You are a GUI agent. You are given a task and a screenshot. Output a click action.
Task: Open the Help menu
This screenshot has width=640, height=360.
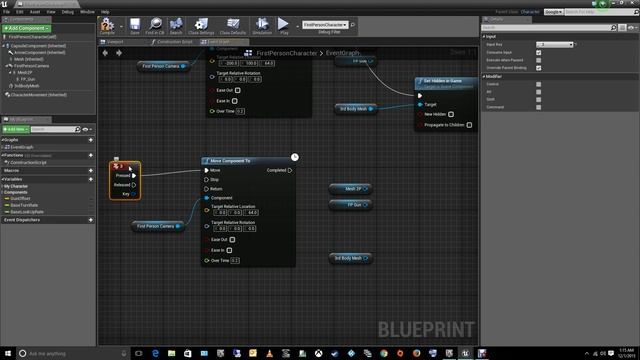pos(105,12)
